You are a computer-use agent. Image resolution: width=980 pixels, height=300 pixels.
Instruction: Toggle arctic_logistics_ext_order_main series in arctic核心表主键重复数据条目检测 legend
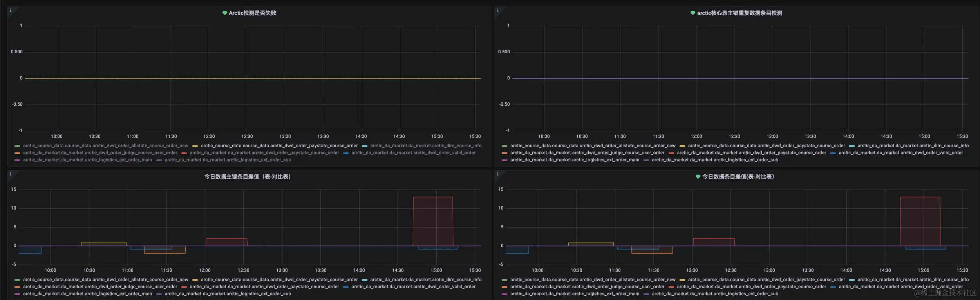(x=575, y=160)
